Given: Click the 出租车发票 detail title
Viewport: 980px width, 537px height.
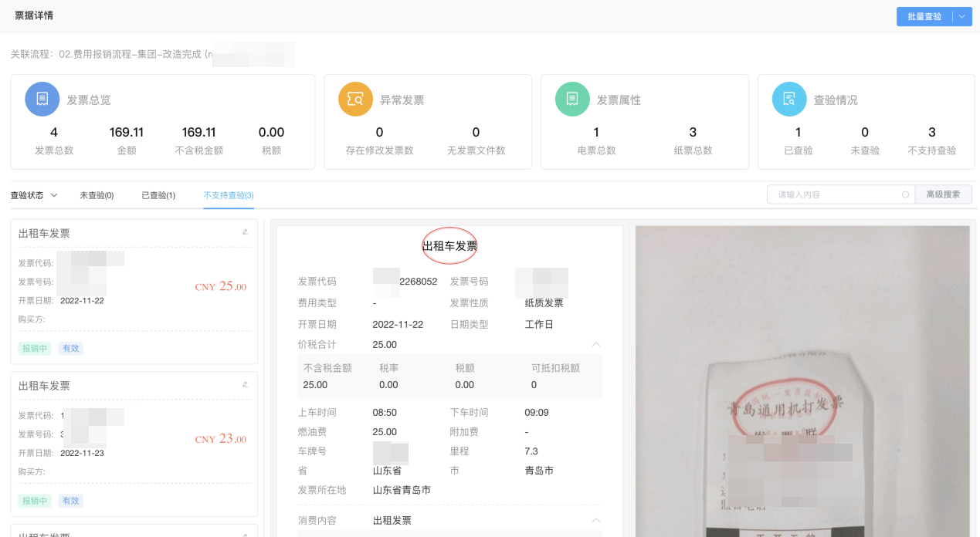Looking at the screenshot, I should point(450,246).
